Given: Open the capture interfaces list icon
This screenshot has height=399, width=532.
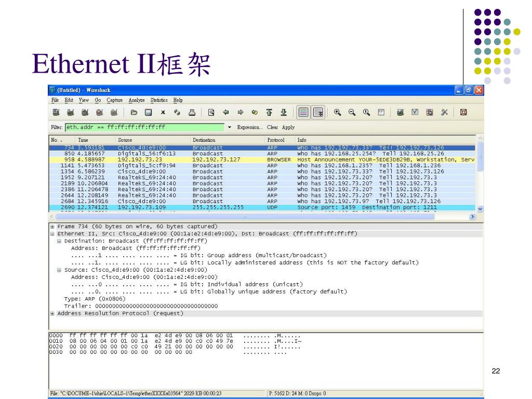Looking at the screenshot, I should (56, 112).
